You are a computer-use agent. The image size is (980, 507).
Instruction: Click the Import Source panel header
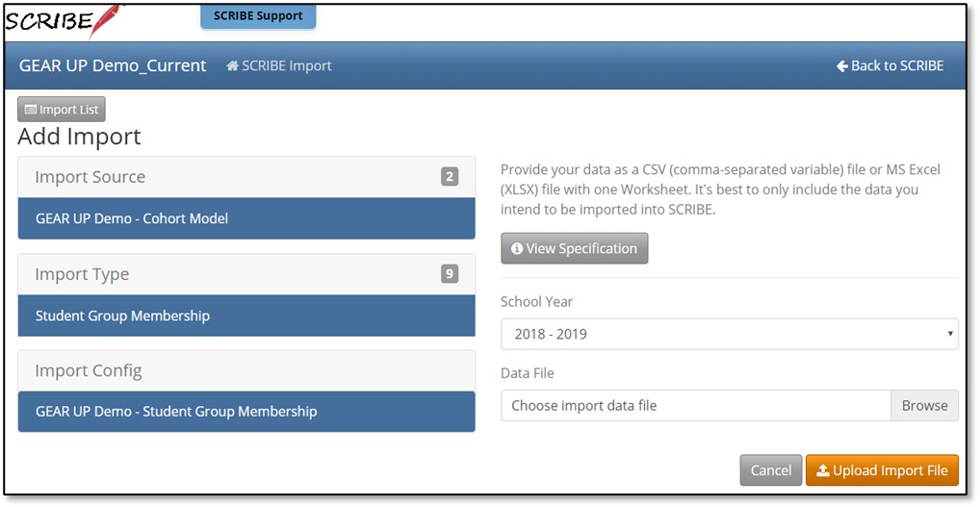(x=246, y=177)
